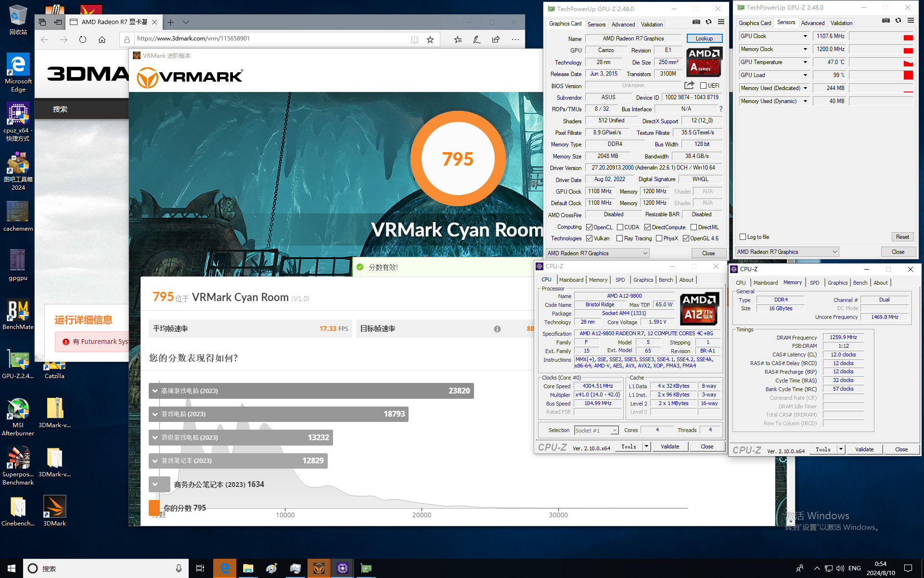Toggle CUDA checkbox in GPU-Z
This screenshot has height=578, width=924.
point(620,227)
